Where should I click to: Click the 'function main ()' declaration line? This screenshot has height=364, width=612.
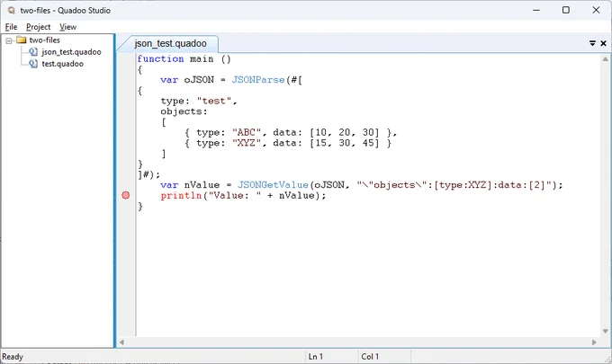pos(184,58)
